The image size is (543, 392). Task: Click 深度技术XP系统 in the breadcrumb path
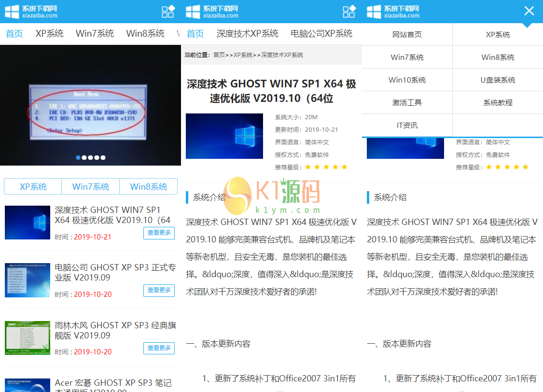[282, 55]
